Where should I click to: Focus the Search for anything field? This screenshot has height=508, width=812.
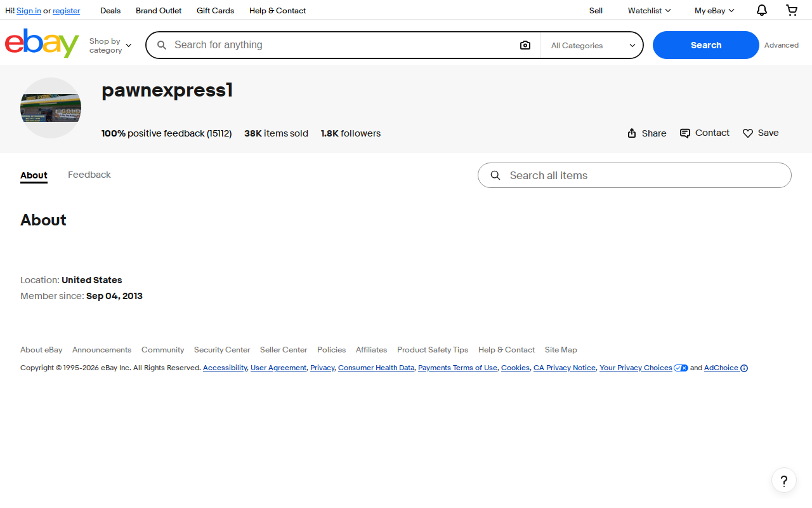coord(343,45)
